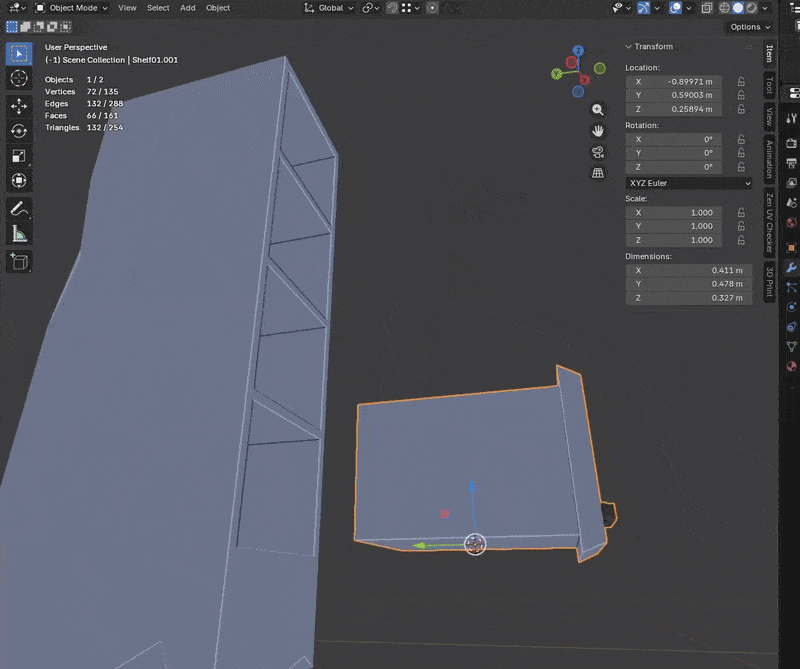Switch to orthographic grid view icon
800x669 pixels.
coord(598,173)
